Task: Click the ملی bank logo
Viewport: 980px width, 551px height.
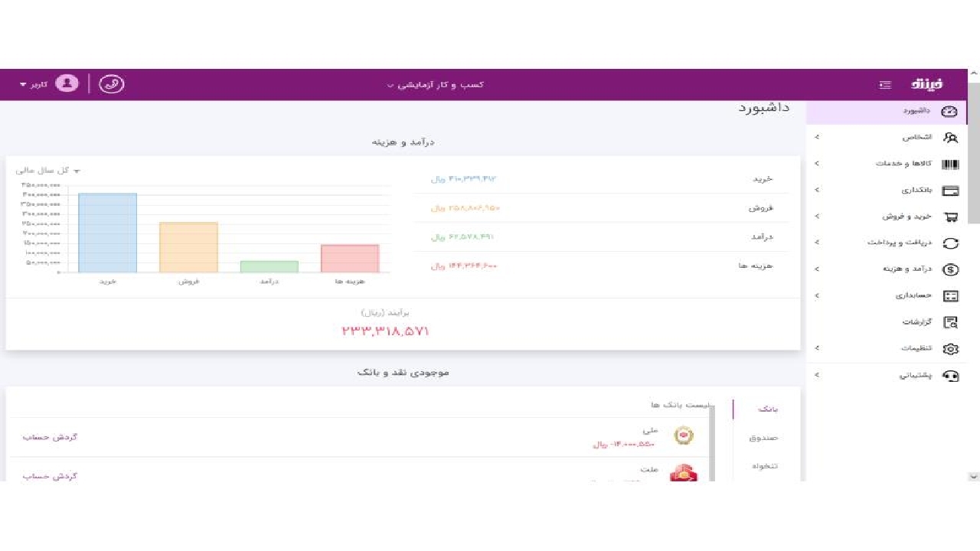Action: (683, 435)
